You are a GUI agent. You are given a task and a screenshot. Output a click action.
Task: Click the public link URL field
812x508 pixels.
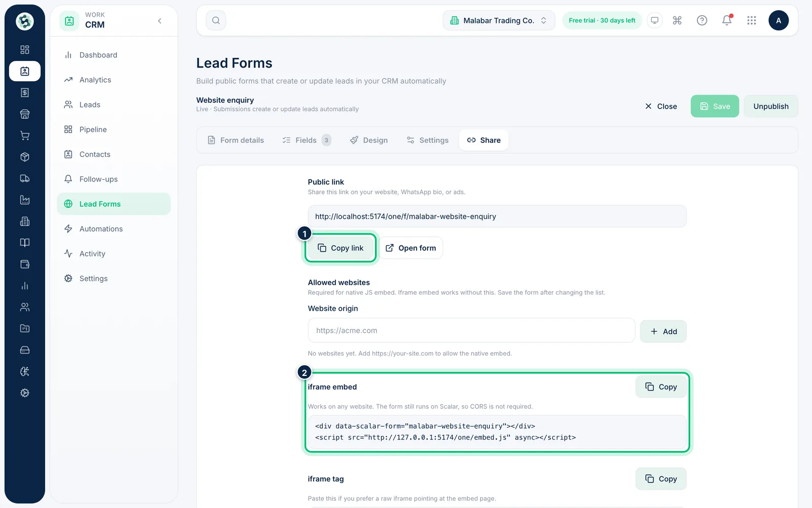[x=497, y=216]
